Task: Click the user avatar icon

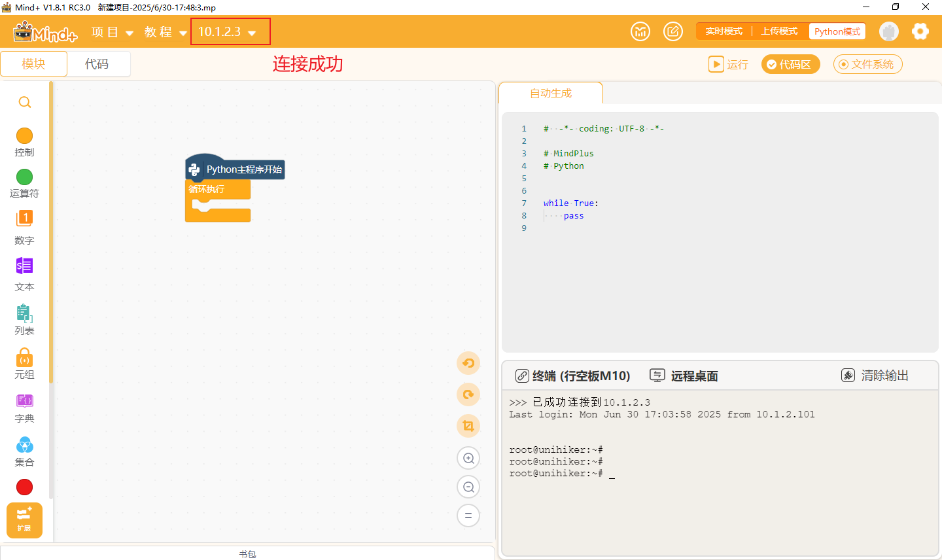Action: click(x=889, y=31)
